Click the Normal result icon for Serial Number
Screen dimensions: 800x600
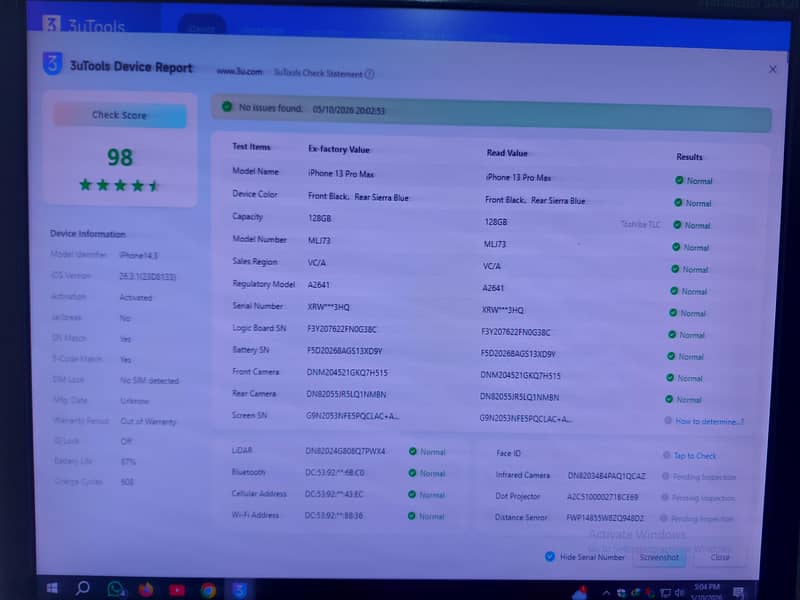click(673, 313)
